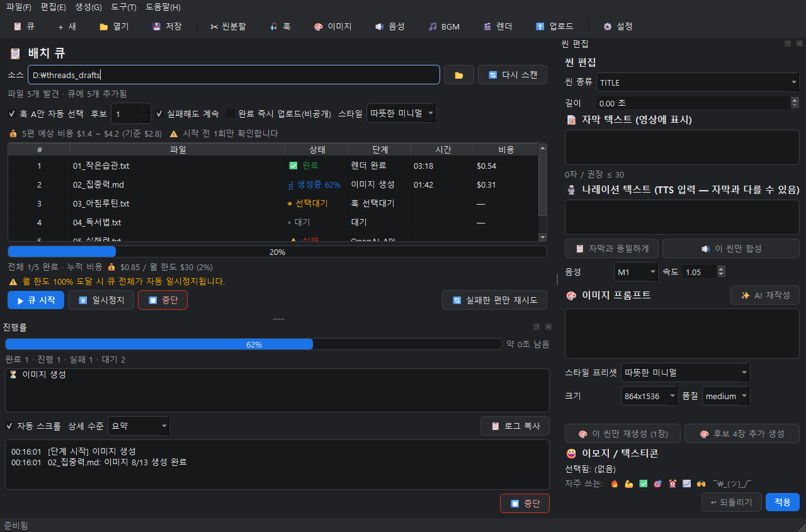Screen dimensions: 806x532
Task: Open the 크기 864x1536 dropdown
Action: tap(649, 396)
